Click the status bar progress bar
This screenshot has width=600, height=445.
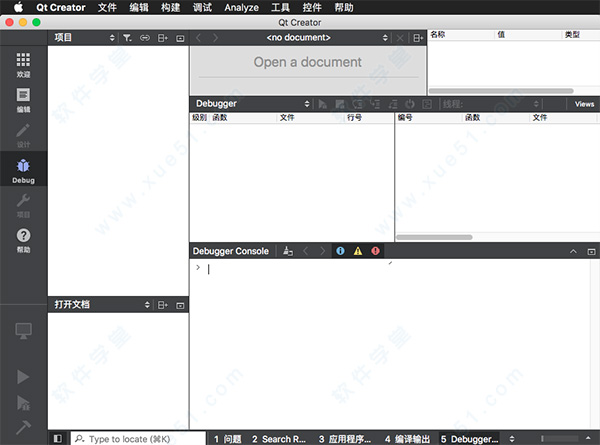click(559, 438)
